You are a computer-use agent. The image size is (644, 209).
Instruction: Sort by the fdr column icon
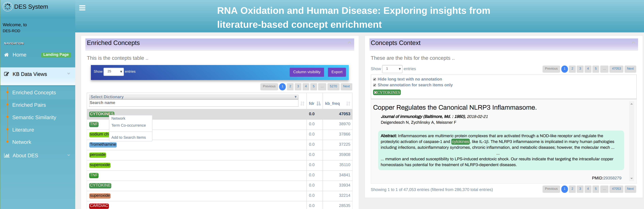[318, 103]
